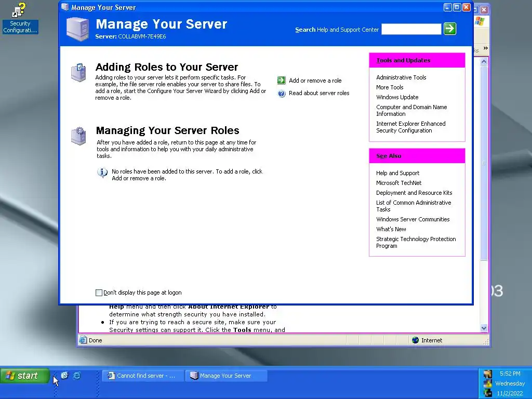The image size is (532, 399).
Task: Open Internet Explorer Enhanced Security Configuration link
Action: point(410,127)
